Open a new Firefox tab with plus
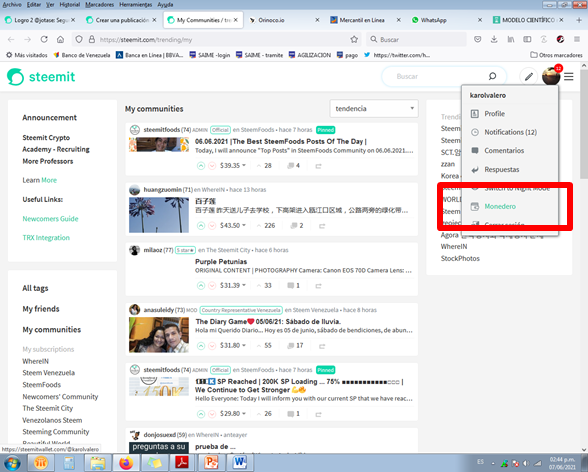The image size is (588, 472). tap(579, 20)
